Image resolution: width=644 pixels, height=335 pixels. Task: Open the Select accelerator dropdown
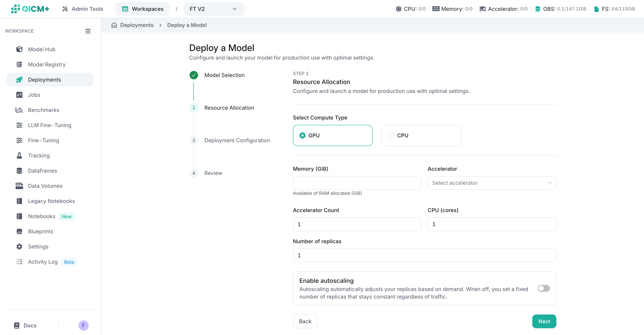492,183
